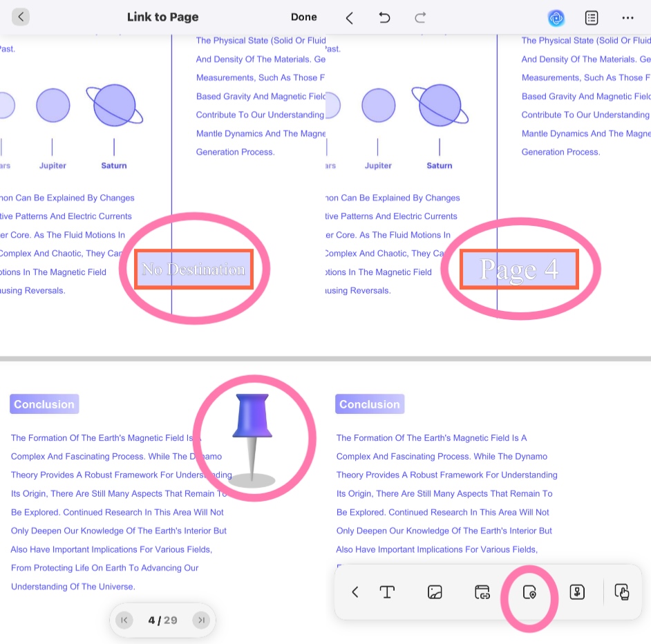Open the three-dots more menu
The width and height of the screenshot is (651, 644).
[628, 18]
